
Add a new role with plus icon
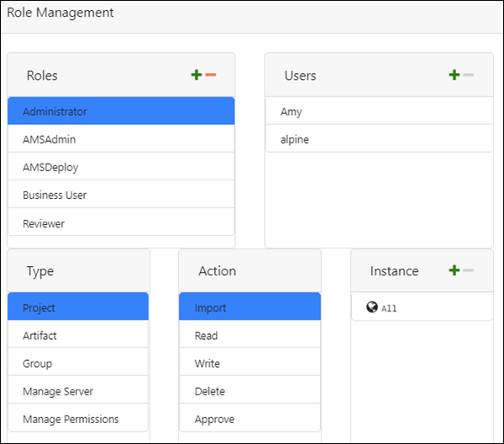point(197,76)
